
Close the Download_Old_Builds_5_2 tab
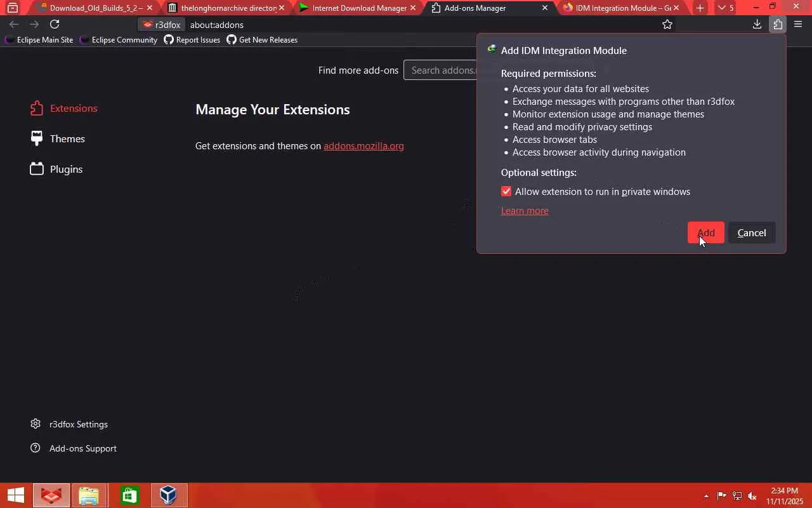point(150,8)
